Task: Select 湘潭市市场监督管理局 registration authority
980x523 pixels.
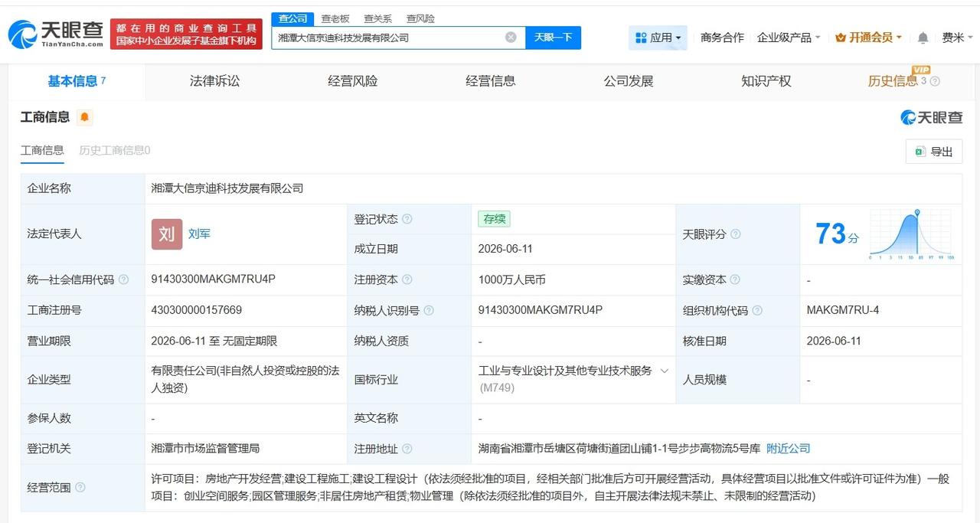Action: tap(206, 448)
